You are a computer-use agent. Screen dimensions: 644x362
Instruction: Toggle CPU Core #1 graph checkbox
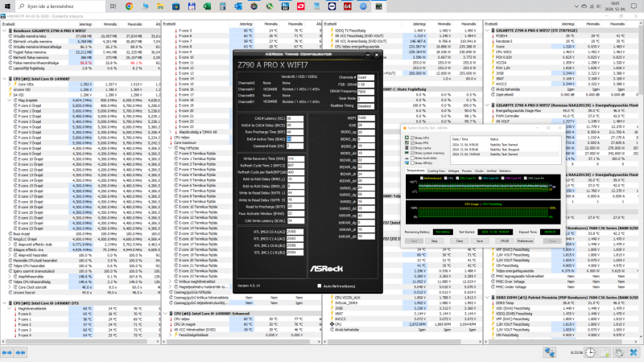[x=456, y=178]
